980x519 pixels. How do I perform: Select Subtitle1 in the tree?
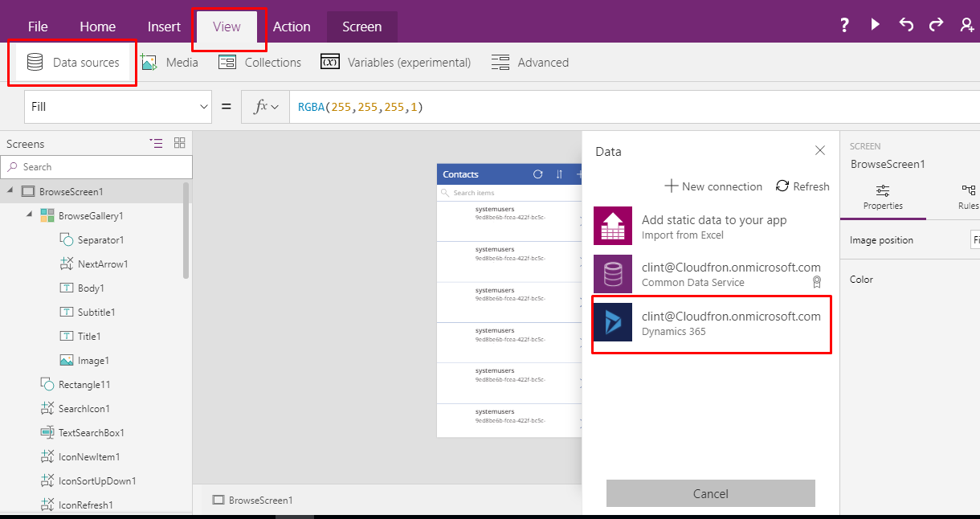[x=96, y=313]
